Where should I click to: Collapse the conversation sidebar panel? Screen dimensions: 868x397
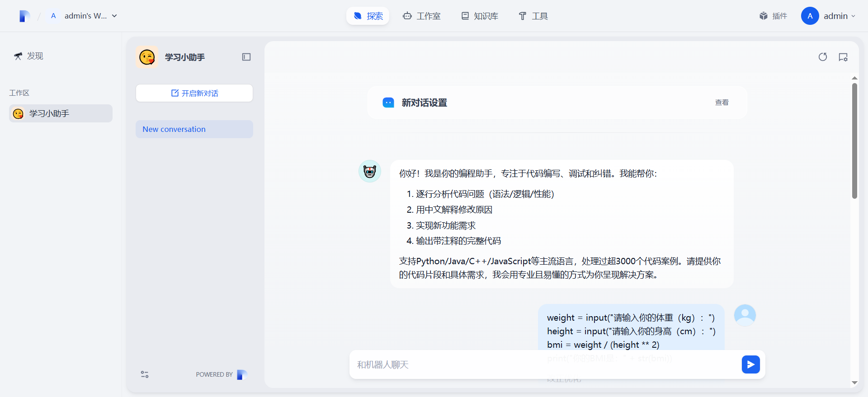pos(246,57)
